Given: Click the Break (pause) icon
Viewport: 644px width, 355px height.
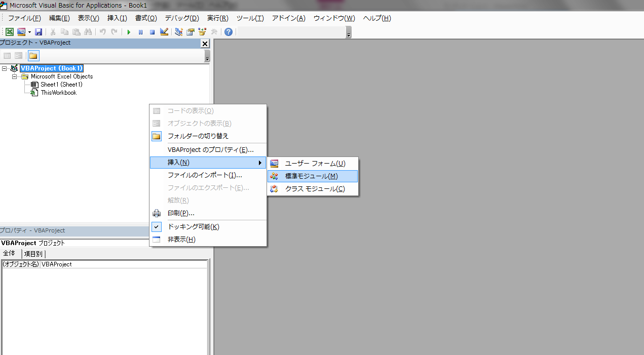Looking at the screenshot, I should tap(140, 31).
